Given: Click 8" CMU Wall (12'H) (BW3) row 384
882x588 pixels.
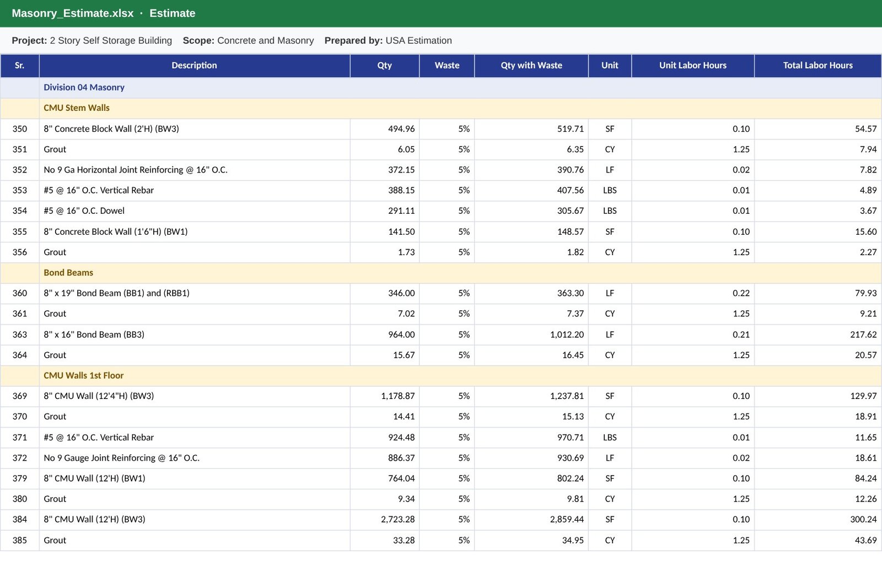Looking at the screenshot, I should point(195,520).
